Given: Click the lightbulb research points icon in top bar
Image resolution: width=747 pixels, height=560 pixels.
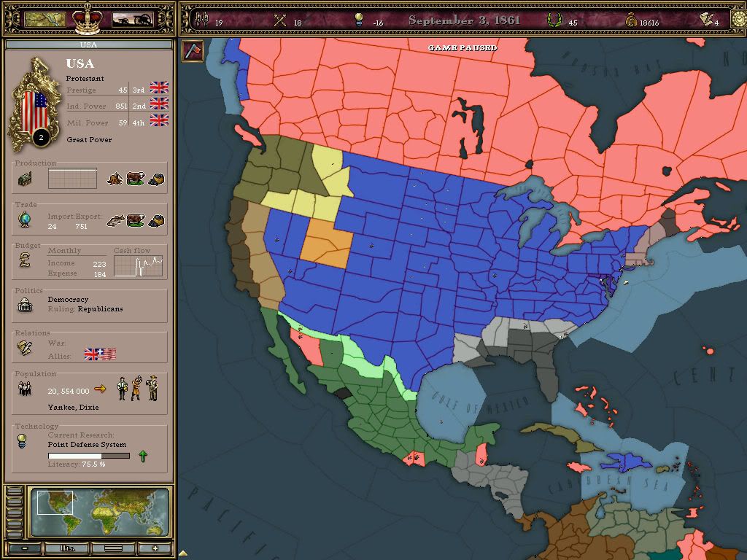Looking at the screenshot, I should point(359,20).
